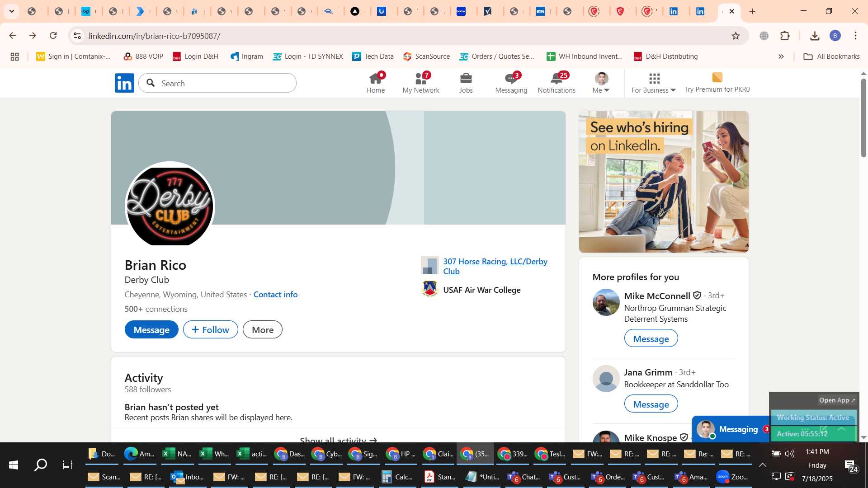868x488 pixels.
Task: Show more bookmarks chevron
Action: tap(781, 56)
